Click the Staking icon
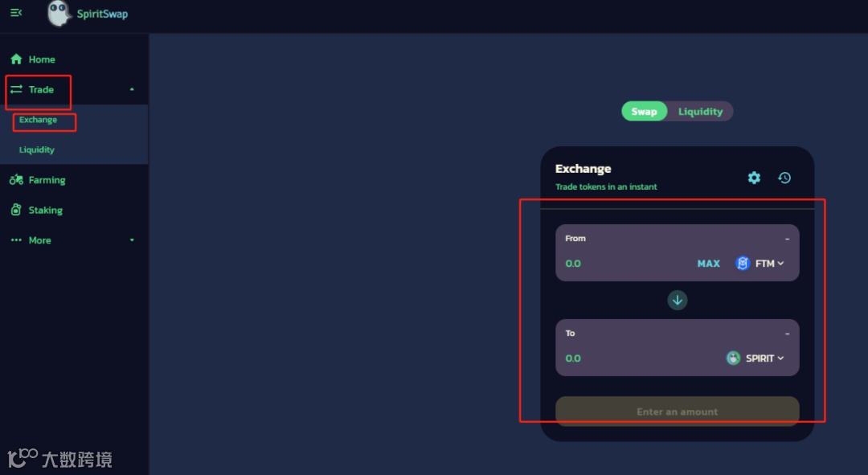The image size is (868, 475). [x=16, y=210]
